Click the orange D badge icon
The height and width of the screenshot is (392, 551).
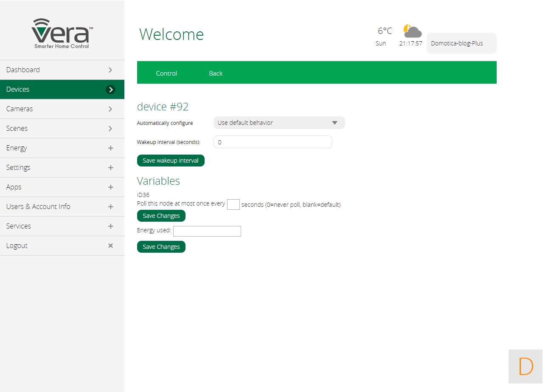526,367
